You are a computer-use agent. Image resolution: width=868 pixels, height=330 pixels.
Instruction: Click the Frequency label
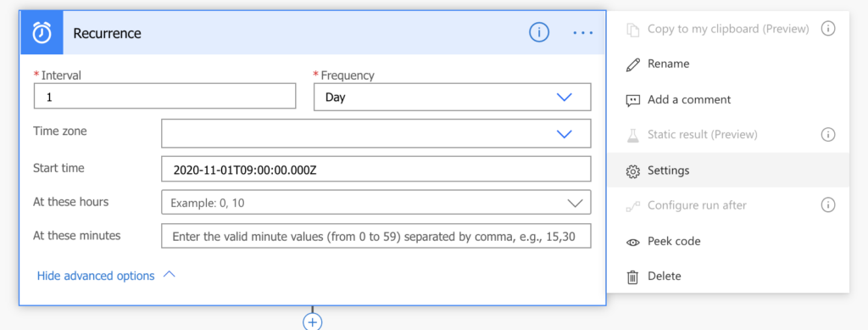[x=348, y=76]
